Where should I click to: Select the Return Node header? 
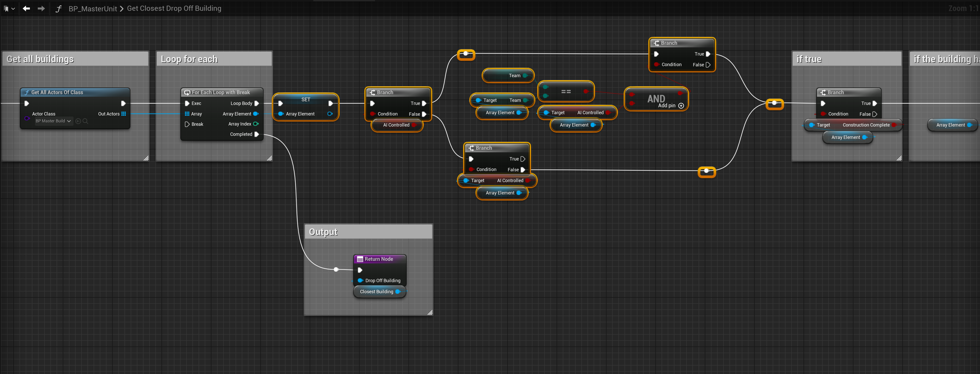379,259
